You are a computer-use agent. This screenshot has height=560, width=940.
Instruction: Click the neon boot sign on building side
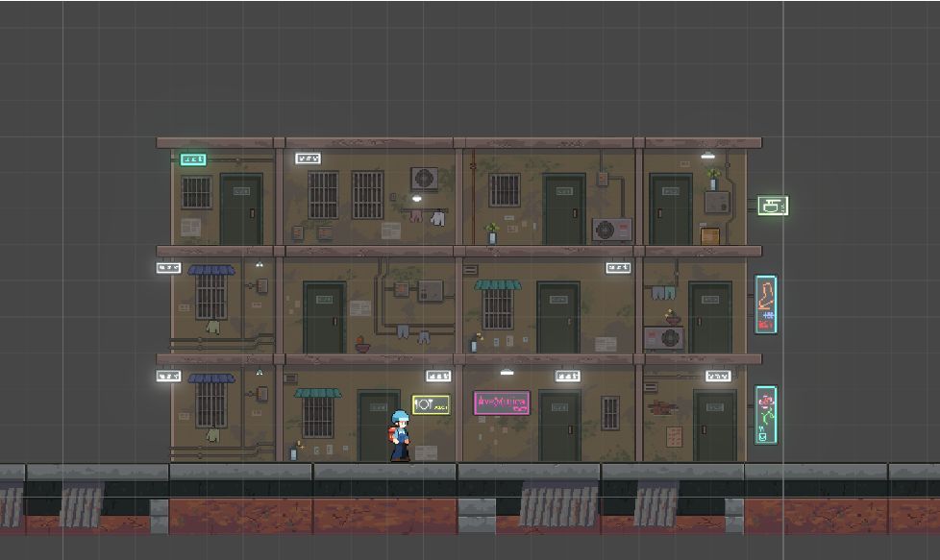[x=765, y=304]
